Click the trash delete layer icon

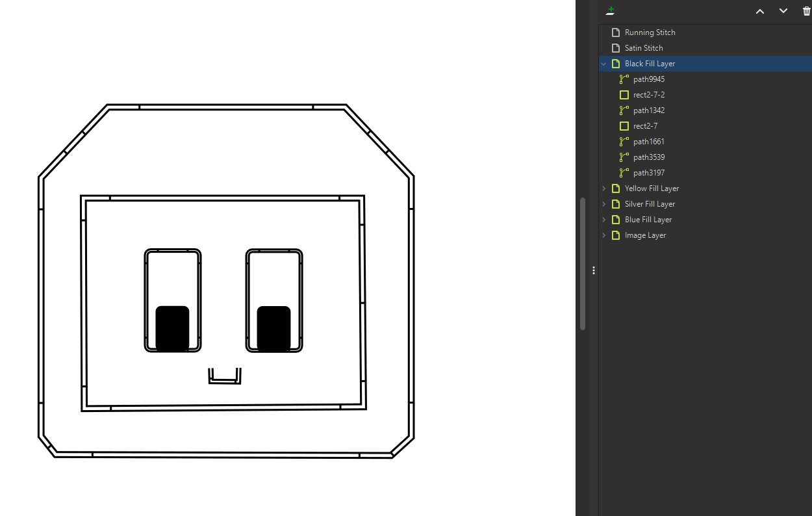click(x=807, y=11)
